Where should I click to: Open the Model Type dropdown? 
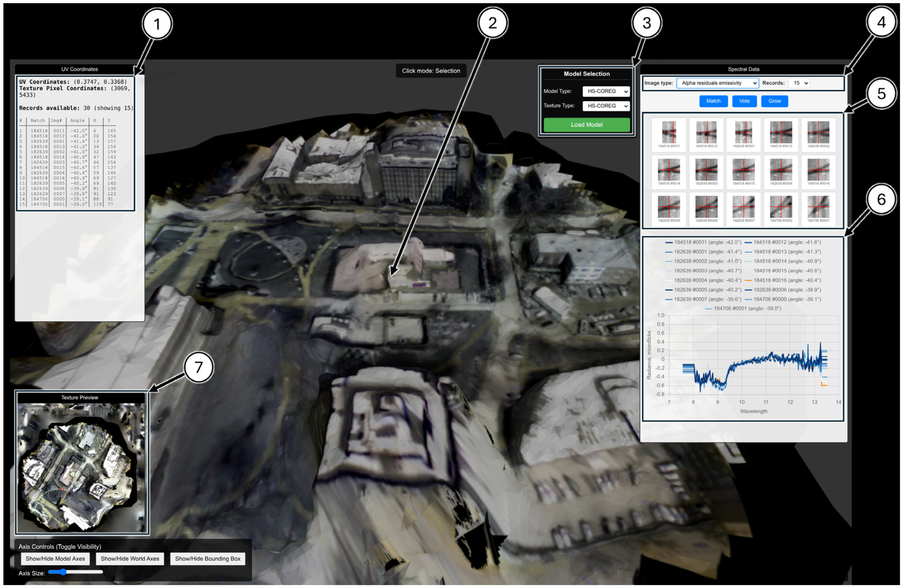tap(606, 91)
